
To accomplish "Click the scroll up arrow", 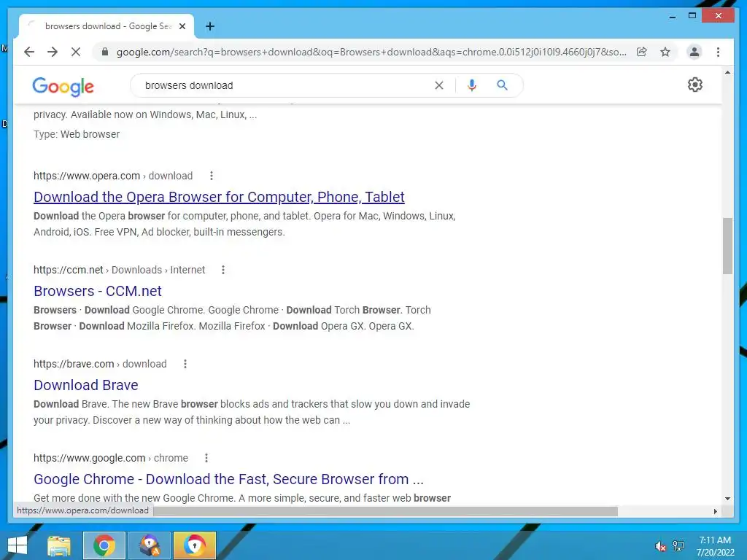I will pyautogui.click(x=727, y=72).
